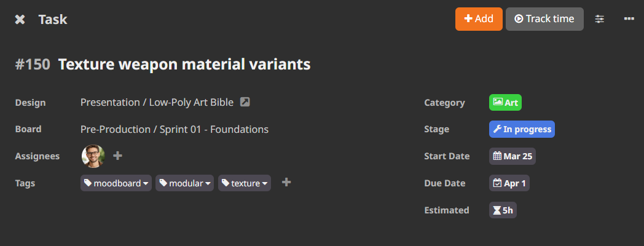Add another assignee with plus icon

(x=118, y=156)
